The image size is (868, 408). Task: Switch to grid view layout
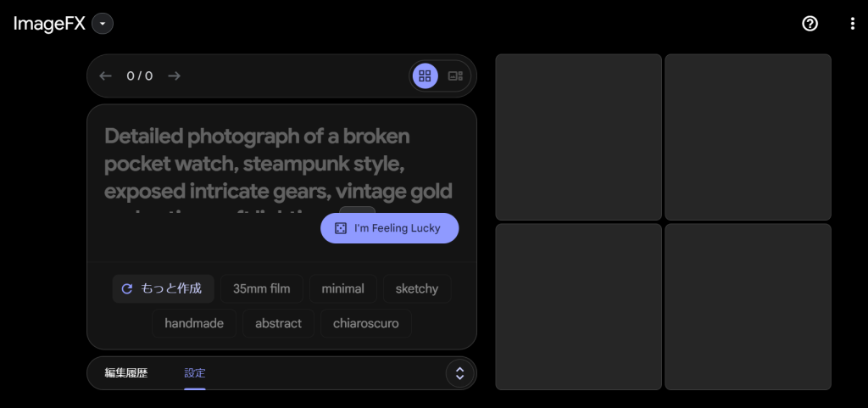426,75
